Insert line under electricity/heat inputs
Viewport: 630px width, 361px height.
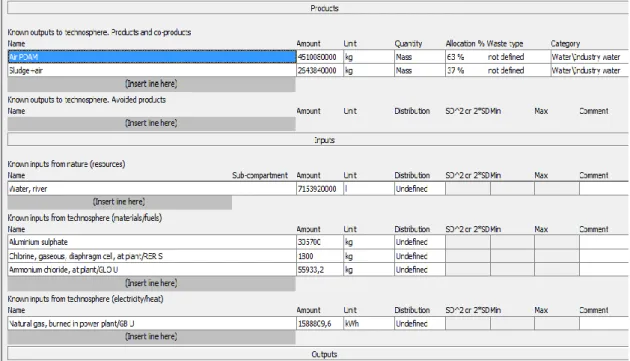151,337
